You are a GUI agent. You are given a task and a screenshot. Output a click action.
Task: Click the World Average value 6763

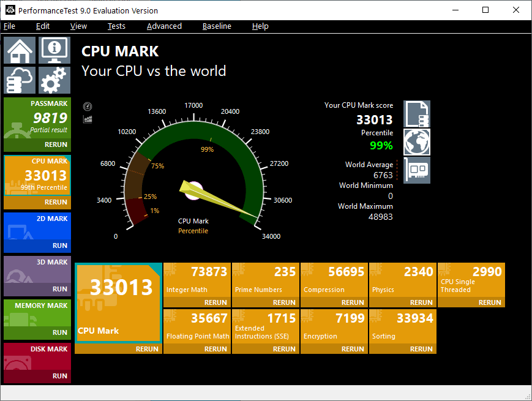[383, 175]
